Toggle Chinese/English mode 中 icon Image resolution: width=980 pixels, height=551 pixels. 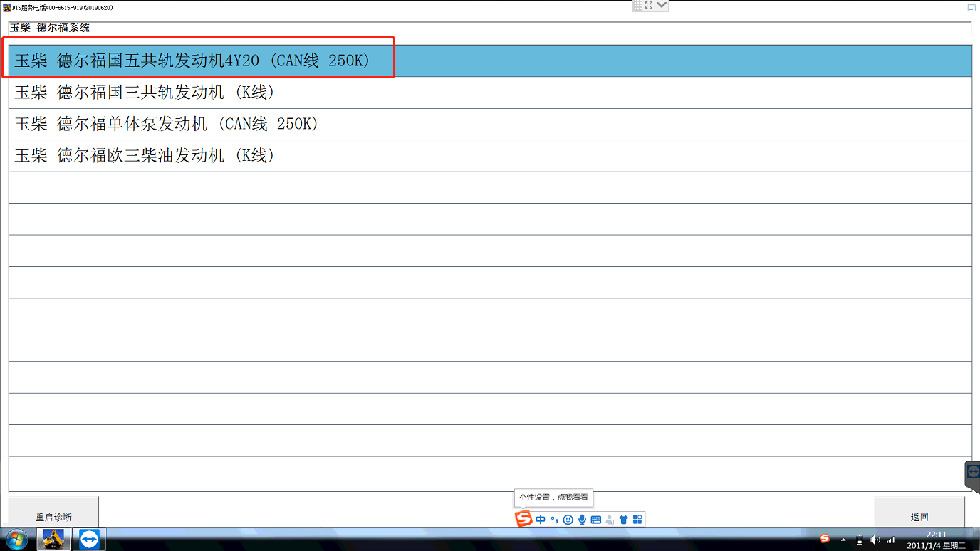click(541, 520)
